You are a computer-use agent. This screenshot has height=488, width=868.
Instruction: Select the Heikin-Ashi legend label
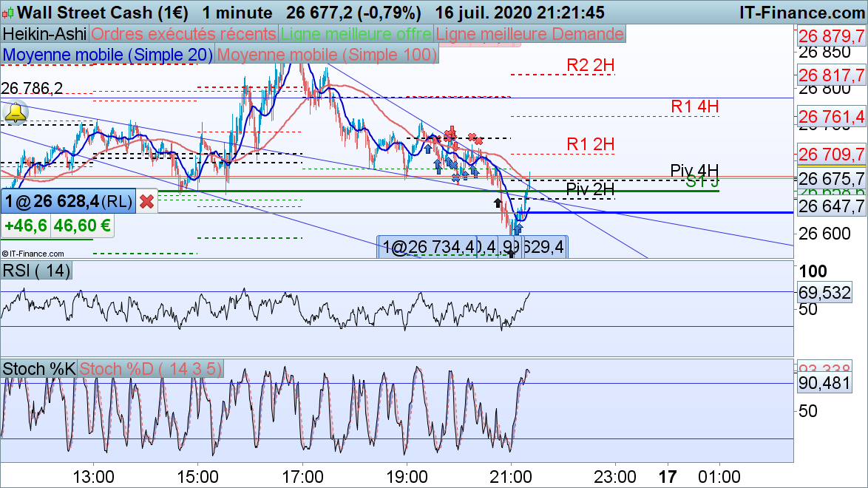(45, 34)
